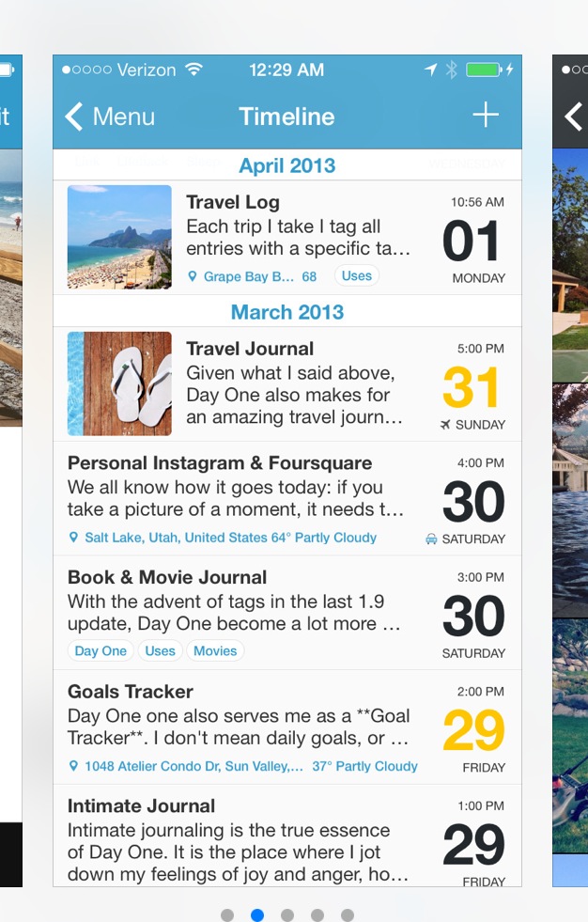Select the third page indicator dot
Screen dimensions: 588x922
[x=287, y=914]
